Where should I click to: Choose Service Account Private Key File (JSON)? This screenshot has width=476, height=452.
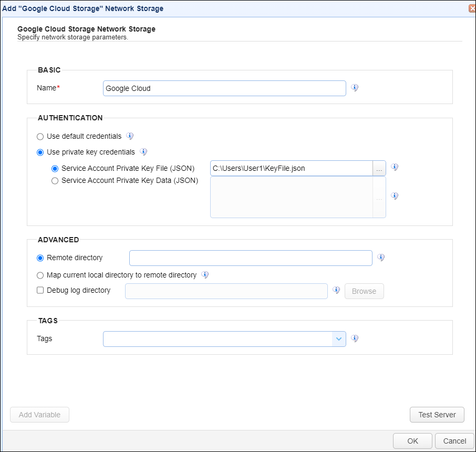pyautogui.click(x=55, y=169)
